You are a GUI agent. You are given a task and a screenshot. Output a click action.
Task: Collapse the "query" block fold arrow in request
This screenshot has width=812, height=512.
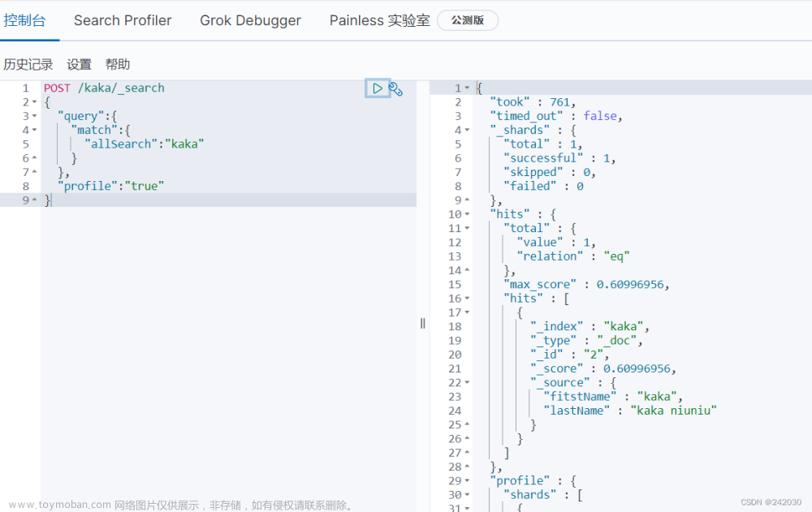click(35, 116)
